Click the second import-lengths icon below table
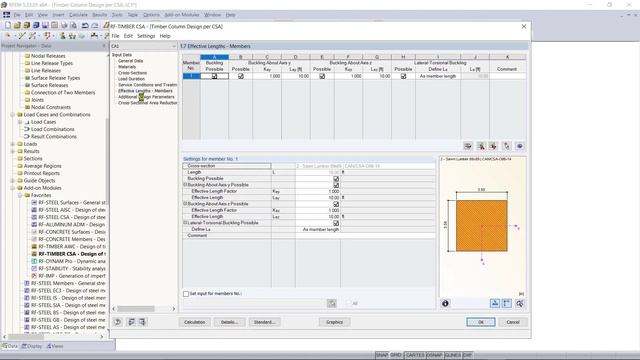Viewport: 640px width, 360px height. pos(493,146)
